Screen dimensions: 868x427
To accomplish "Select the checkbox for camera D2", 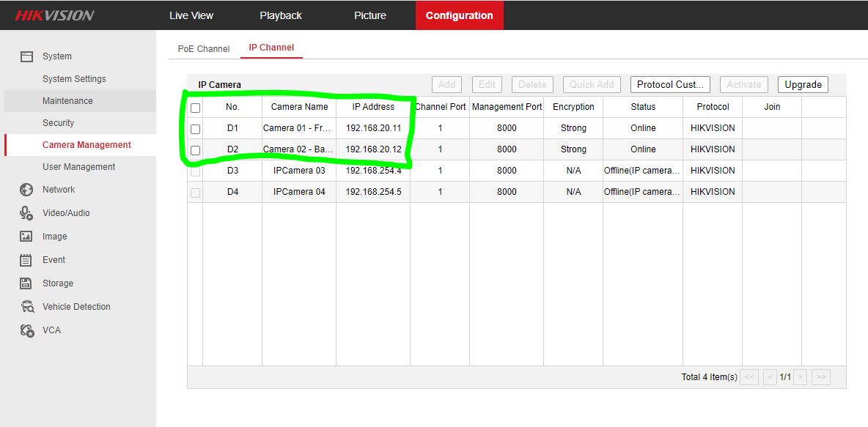I will click(x=195, y=150).
